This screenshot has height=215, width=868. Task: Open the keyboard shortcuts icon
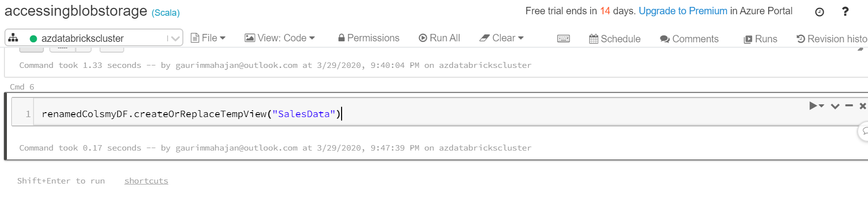563,39
